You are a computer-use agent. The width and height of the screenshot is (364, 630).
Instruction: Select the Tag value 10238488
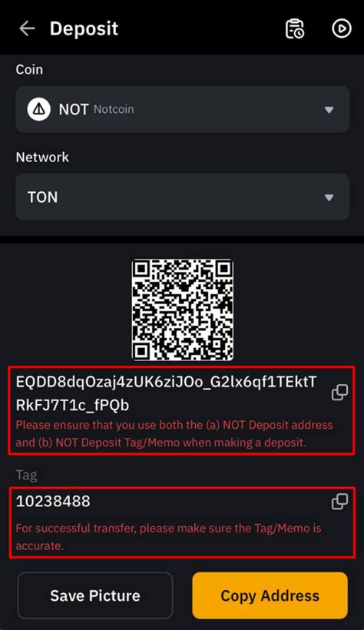53,502
